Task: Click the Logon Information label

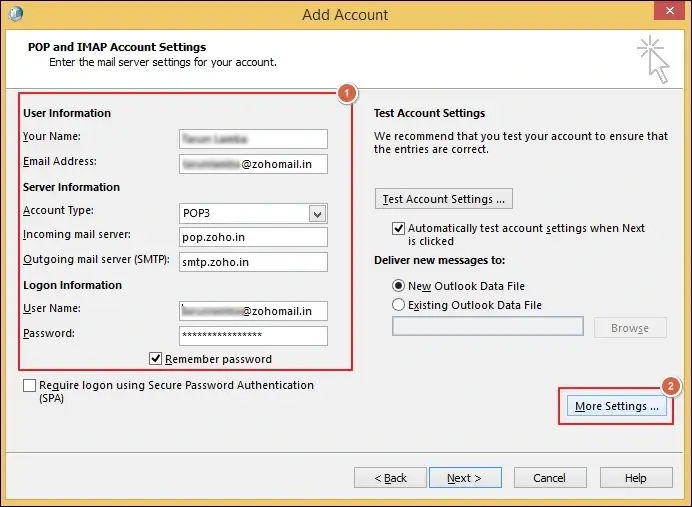Action: coord(72,285)
